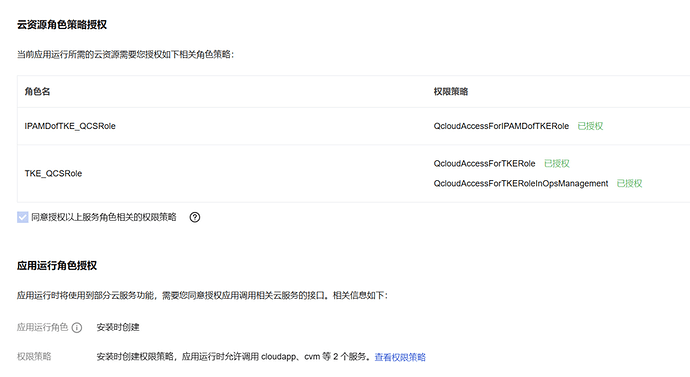Click the 安装时创建 role value
This screenshot has height=377, width=690.
pos(118,327)
